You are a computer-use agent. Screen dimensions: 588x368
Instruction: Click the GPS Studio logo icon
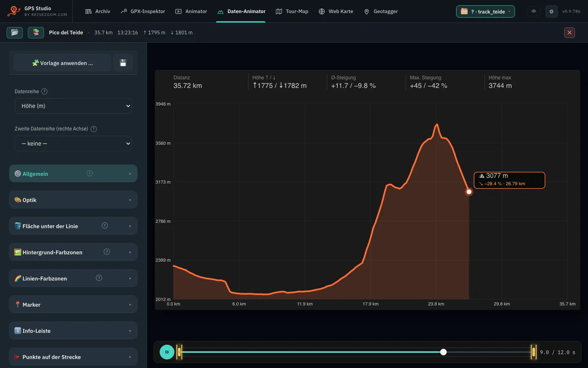14,11
